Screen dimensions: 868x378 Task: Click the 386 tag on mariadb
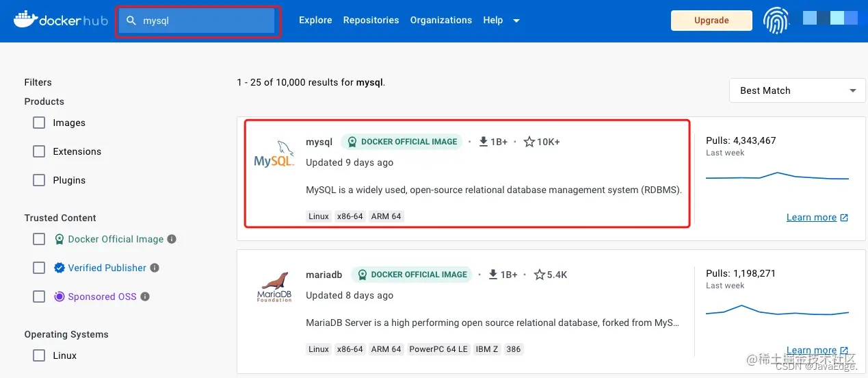click(x=514, y=349)
